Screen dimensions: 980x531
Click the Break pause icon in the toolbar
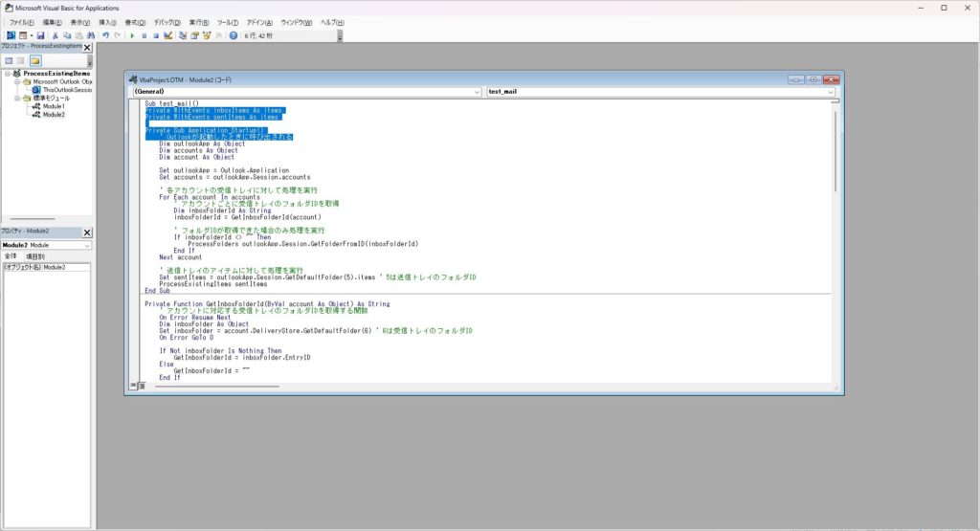[145, 35]
